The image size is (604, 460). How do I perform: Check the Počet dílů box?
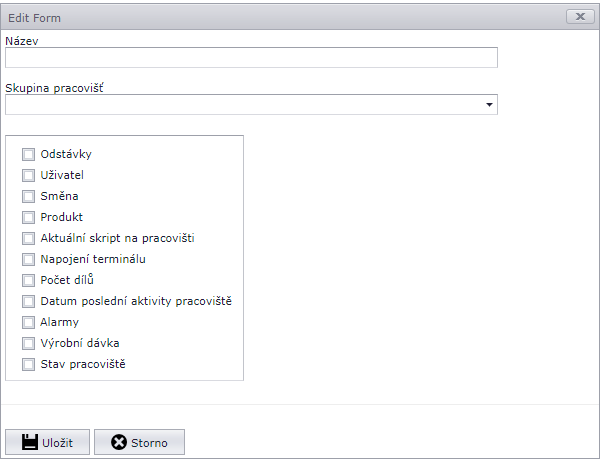[x=28, y=280]
